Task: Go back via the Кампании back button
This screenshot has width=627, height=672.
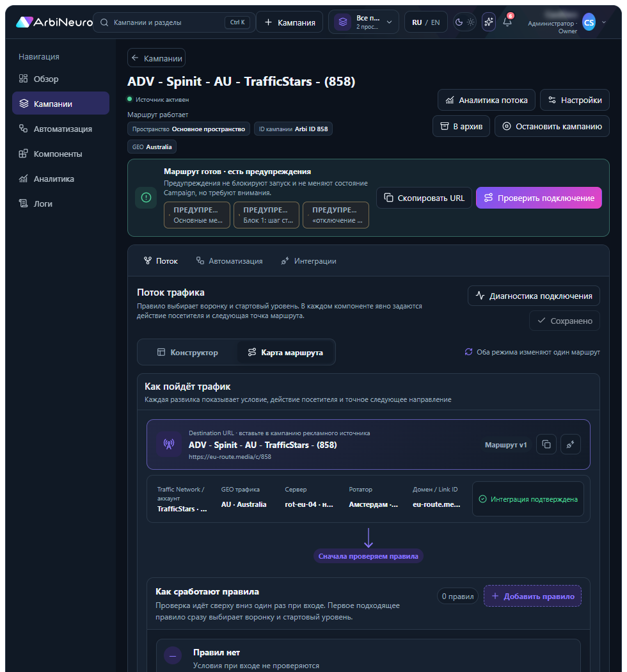Action: (x=156, y=58)
